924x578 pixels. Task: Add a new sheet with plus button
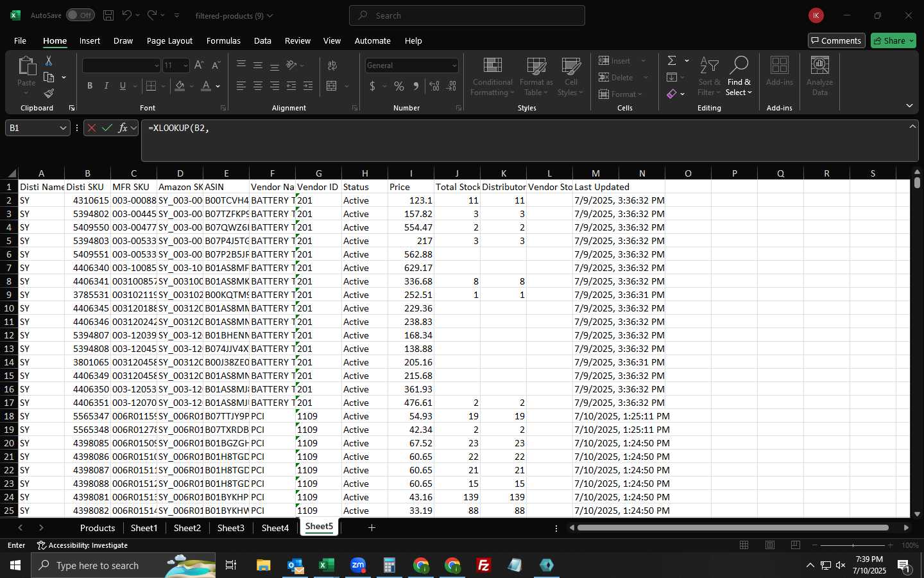[x=372, y=528]
